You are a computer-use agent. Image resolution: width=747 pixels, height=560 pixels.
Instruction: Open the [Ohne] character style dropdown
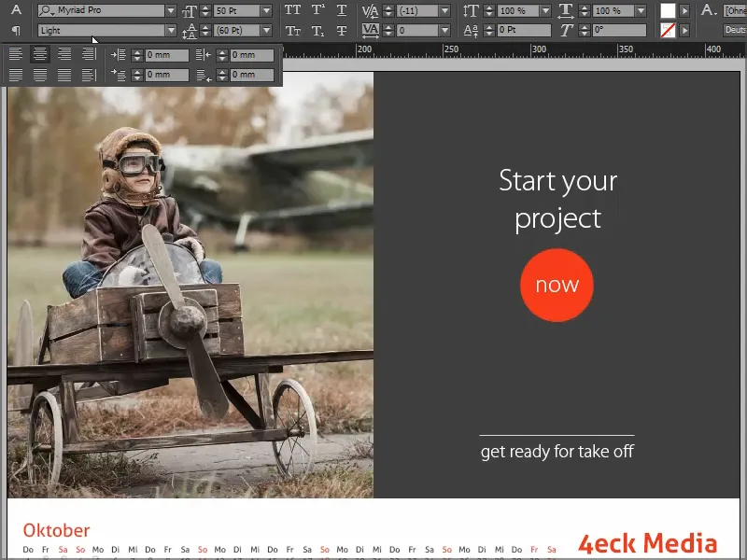[735, 10]
